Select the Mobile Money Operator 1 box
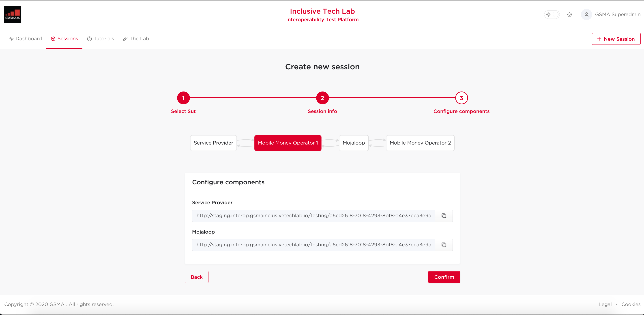 point(288,143)
